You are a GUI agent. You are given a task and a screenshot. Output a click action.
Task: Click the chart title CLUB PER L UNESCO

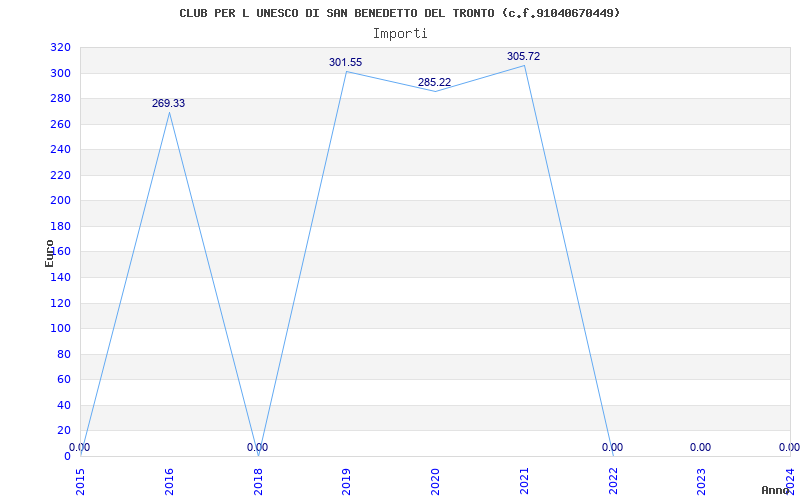[399, 13]
